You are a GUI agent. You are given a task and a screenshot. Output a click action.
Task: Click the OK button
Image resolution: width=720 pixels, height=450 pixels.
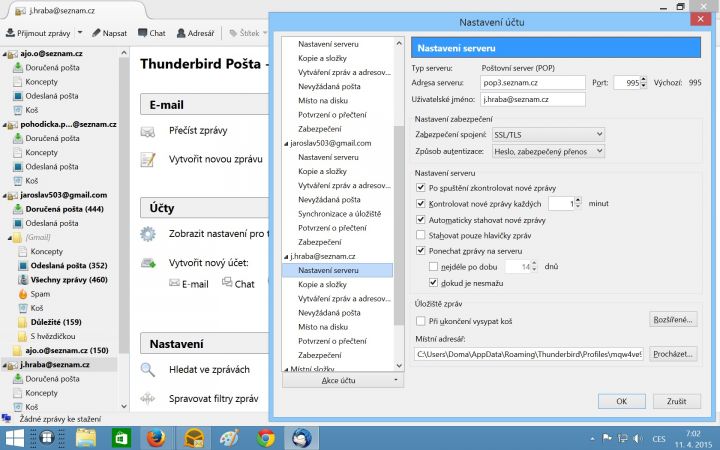[x=622, y=401]
